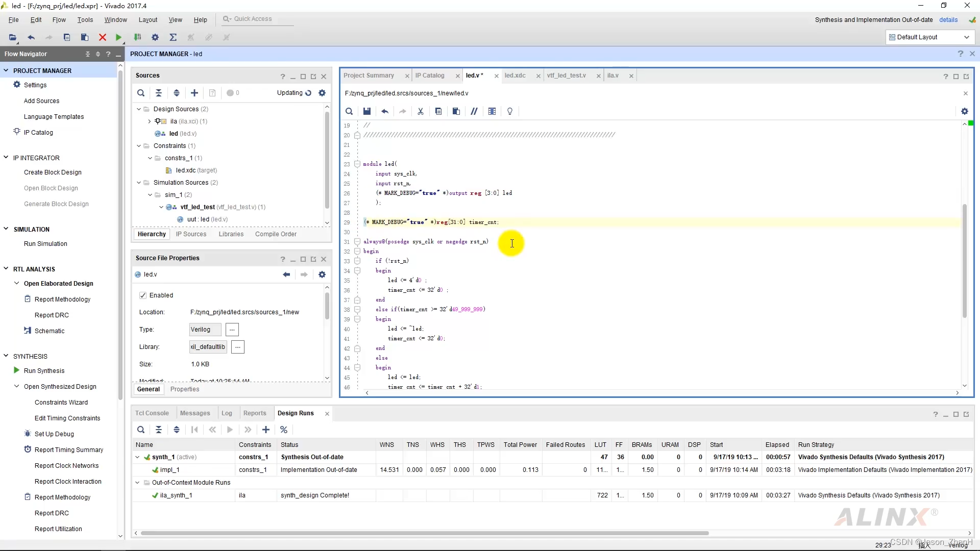Add a source with the Sources panel plus icon
The width and height of the screenshot is (980, 551).
[194, 93]
